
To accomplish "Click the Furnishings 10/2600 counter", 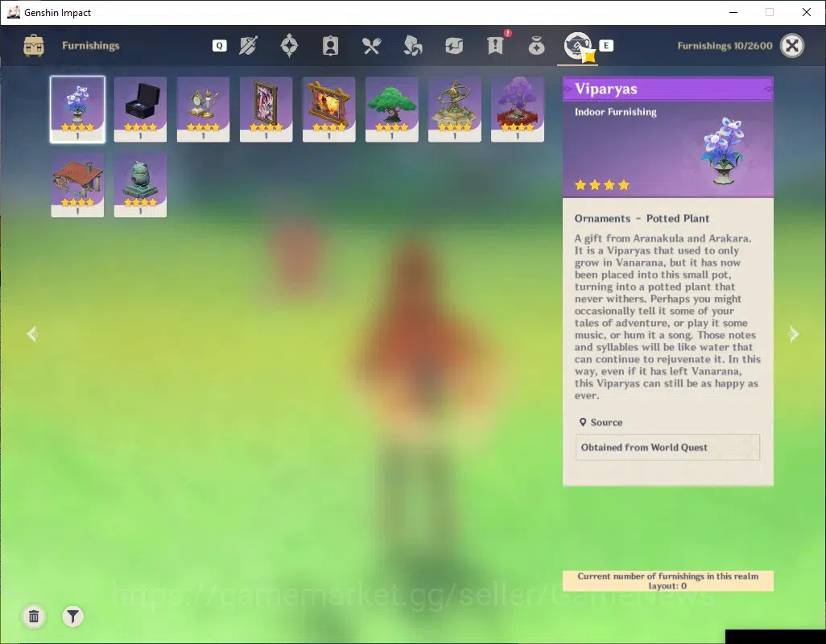I will pyautogui.click(x=725, y=46).
